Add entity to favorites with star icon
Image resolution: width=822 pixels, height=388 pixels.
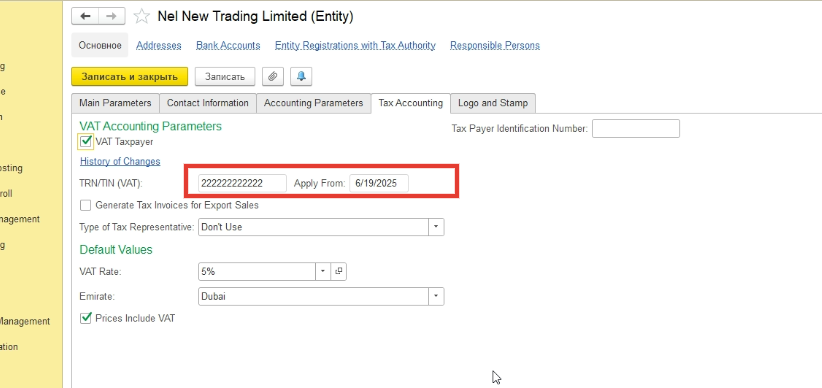pos(142,17)
